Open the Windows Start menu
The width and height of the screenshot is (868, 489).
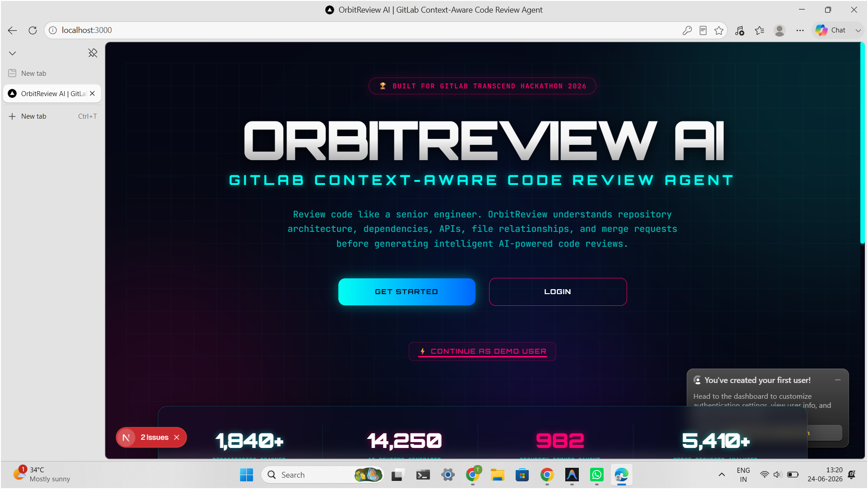246,475
